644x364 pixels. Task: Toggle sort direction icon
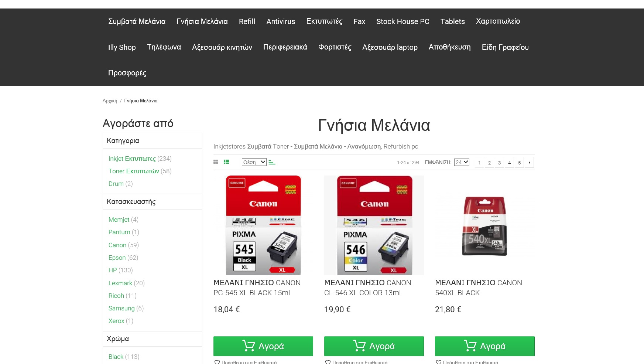coord(272,162)
